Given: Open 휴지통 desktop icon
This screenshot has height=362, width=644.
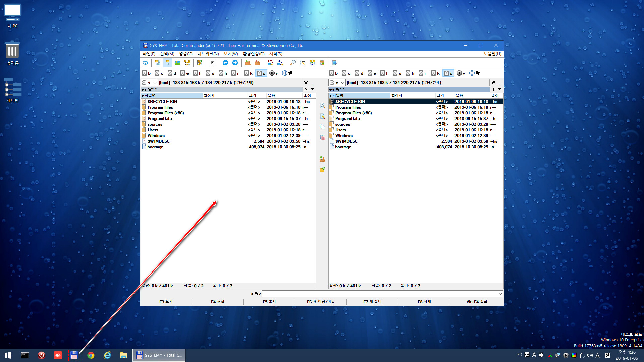Looking at the screenshot, I should [x=12, y=53].
